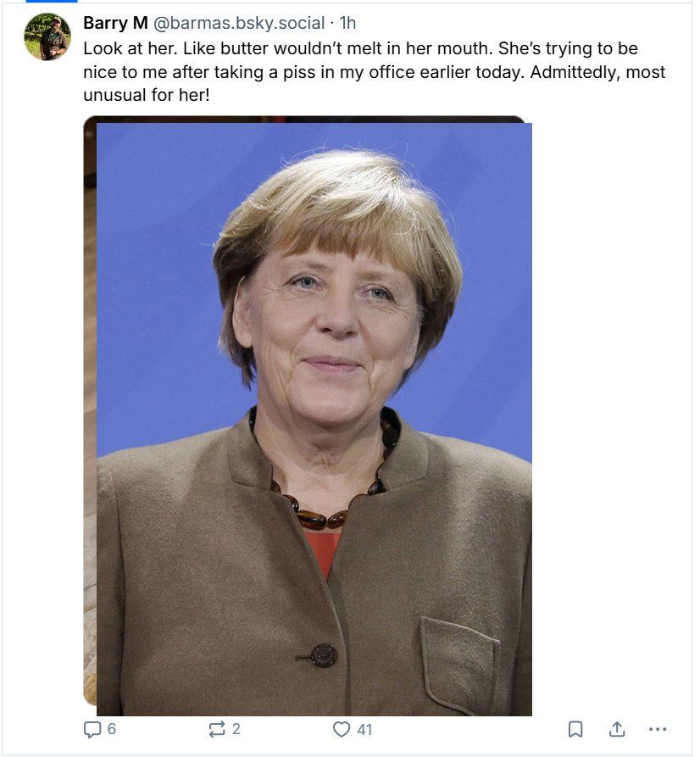
Task: Open the @barmas.bsky.social handle link
Action: pyautogui.click(x=239, y=23)
